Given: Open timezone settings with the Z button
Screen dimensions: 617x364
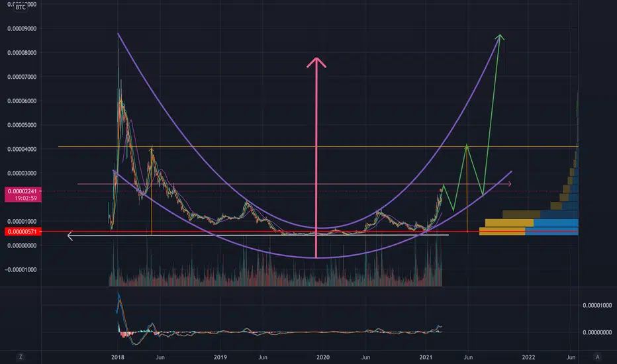Looking at the screenshot, I should (x=21, y=357).
